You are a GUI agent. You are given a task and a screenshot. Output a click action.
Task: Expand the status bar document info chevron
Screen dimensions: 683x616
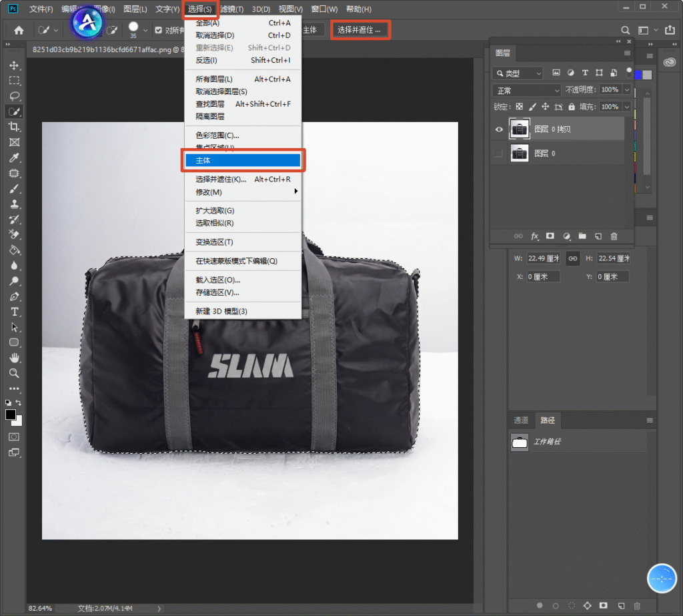pyautogui.click(x=159, y=608)
